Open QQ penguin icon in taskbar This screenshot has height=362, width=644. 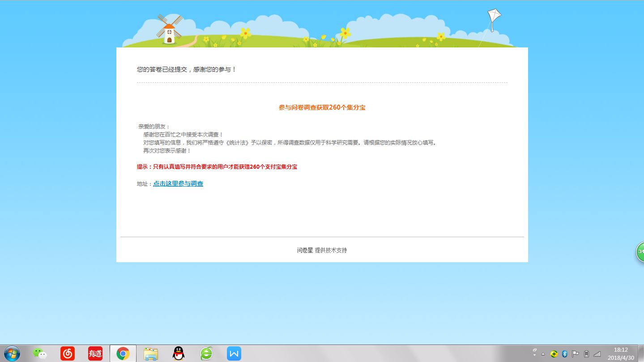tap(179, 353)
